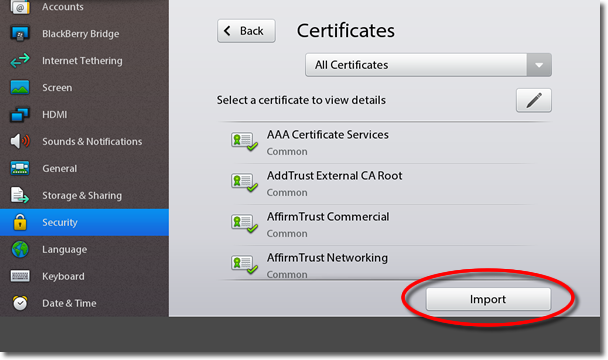The height and width of the screenshot is (360, 608).
Task: Open Screen settings icon
Action: tap(19, 87)
